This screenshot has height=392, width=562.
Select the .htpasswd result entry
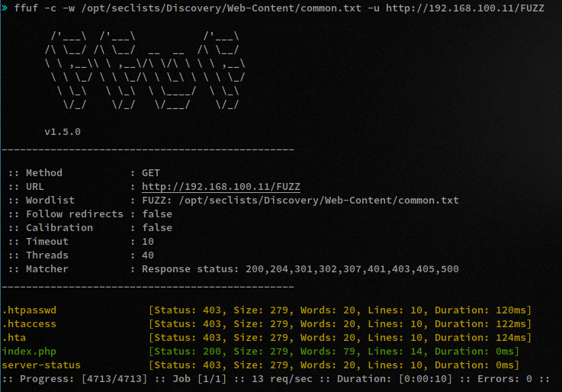tap(29, 310)
